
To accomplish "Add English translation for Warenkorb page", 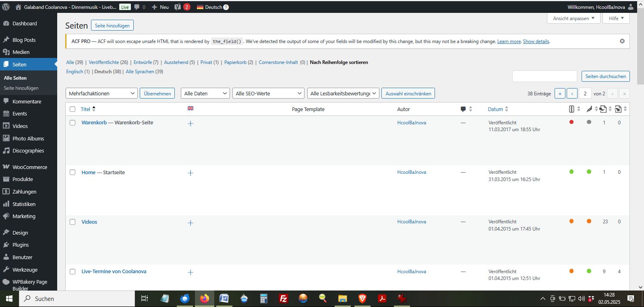I will point(191,124).
